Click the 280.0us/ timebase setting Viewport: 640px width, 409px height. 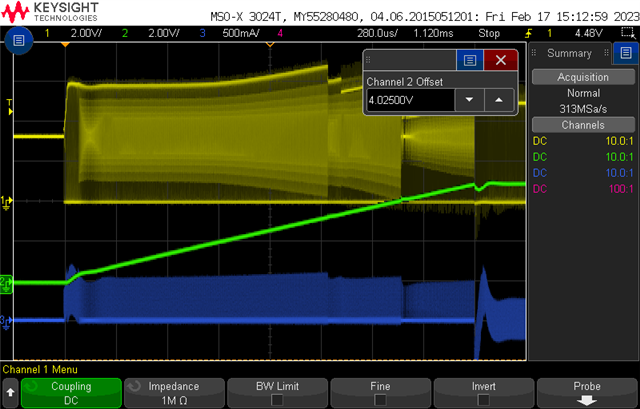377,33
